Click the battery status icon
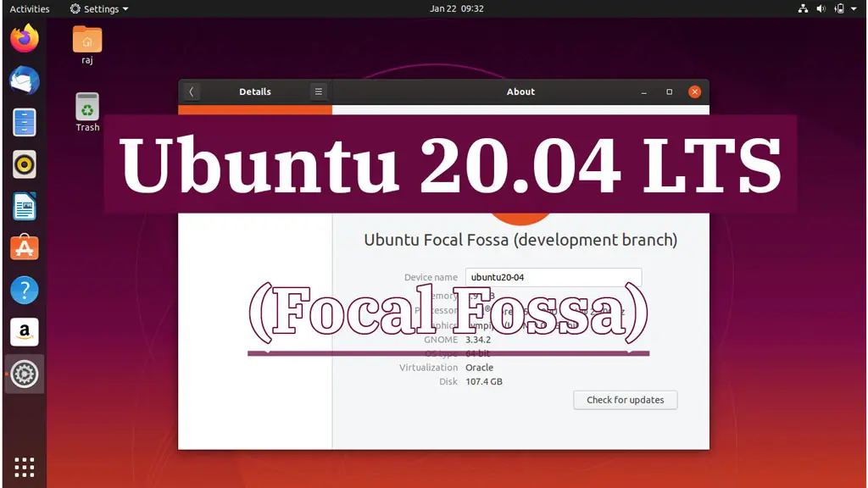This screenshot has width=868, height=488. point(839,8)
